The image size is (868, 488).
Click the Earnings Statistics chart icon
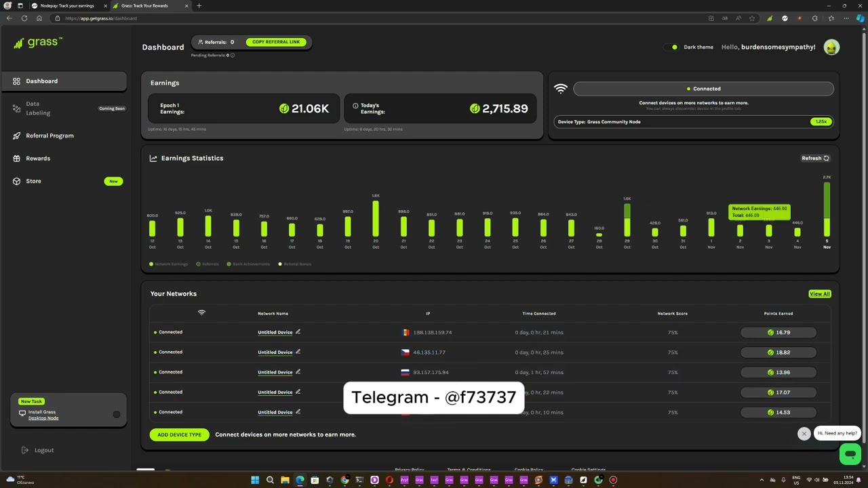(153, 159)
